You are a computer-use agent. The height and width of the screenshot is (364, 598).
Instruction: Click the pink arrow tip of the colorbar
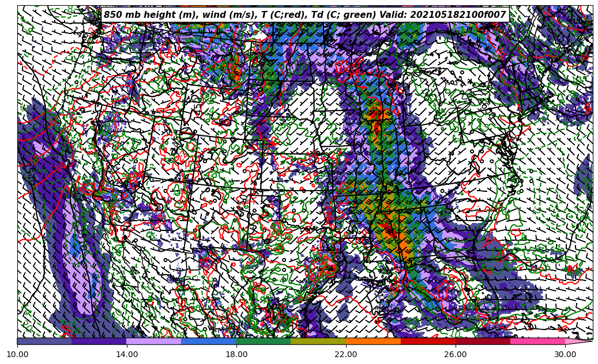578,341
